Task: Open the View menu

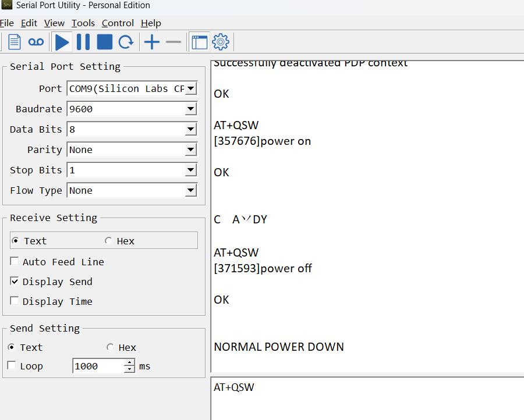Action: point(54,23)
